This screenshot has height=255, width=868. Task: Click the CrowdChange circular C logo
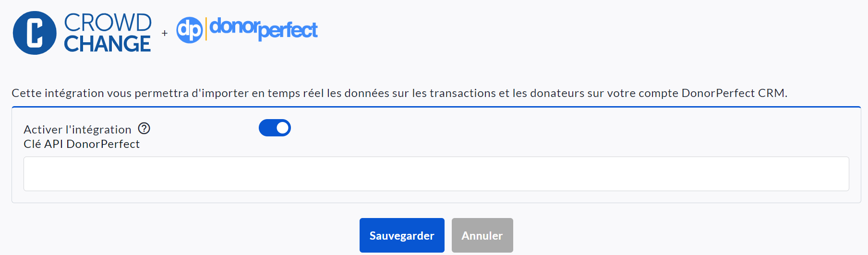click(35, 33)
